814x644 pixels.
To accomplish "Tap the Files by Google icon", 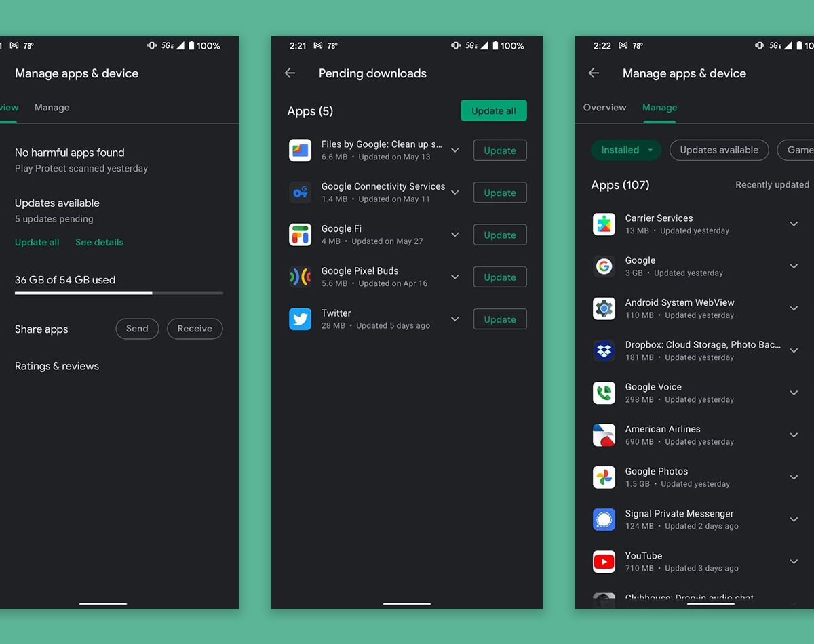I will point(300,150).
